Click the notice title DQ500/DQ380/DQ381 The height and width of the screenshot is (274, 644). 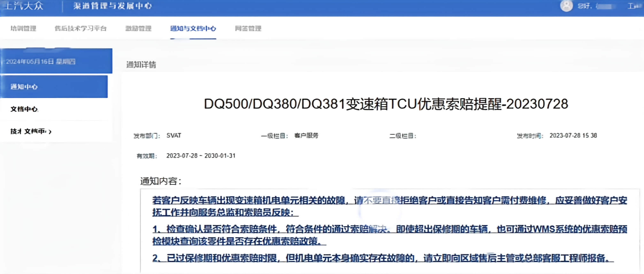click(x=386, y=104)
